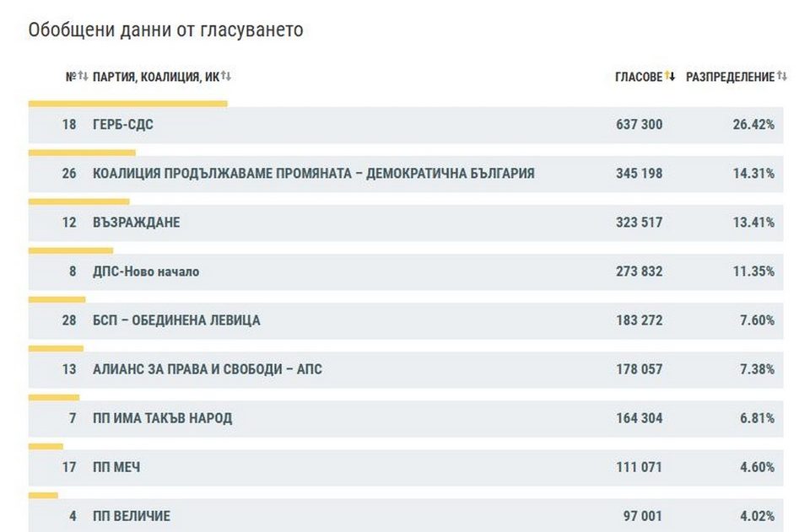
Task: Click the ПП МЕЧ row
Action: (x=116, y=467)
